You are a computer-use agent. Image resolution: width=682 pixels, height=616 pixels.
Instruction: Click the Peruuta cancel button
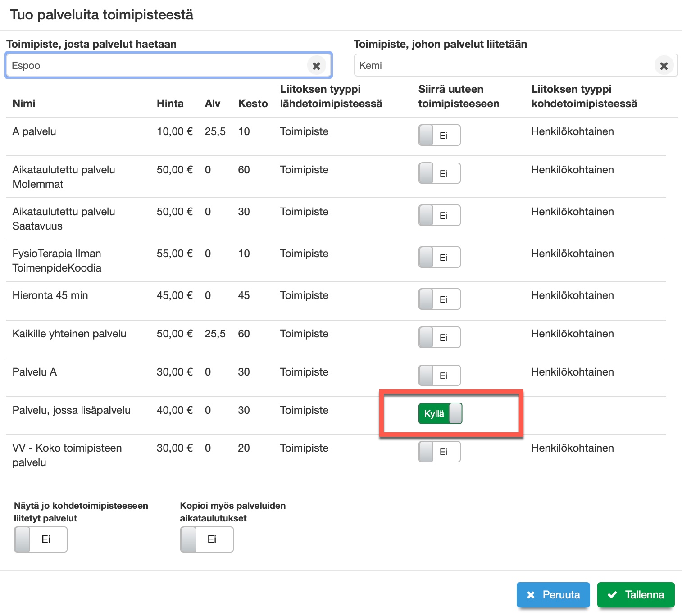coord(553,595)
